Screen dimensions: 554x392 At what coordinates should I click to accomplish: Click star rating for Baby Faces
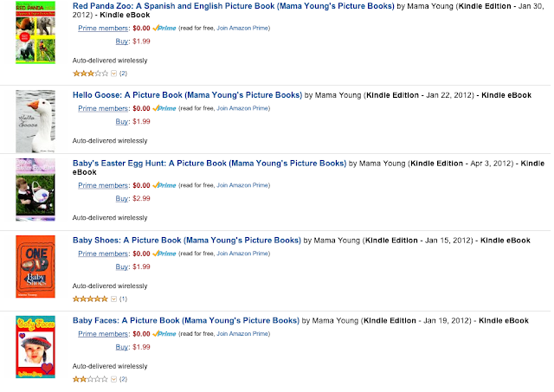point(89,379)
